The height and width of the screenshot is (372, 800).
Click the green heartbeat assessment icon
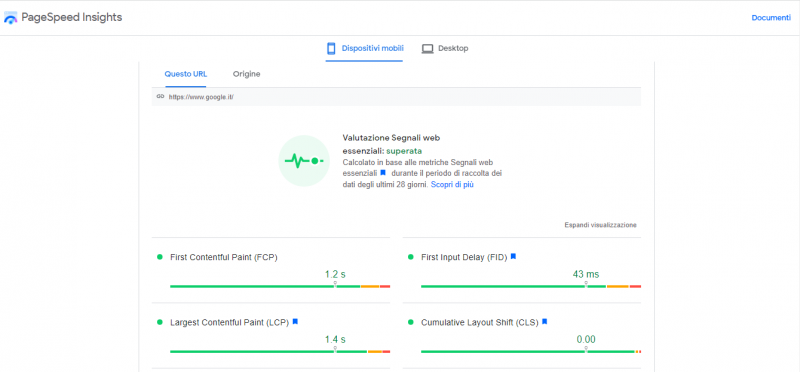point(304,161)
